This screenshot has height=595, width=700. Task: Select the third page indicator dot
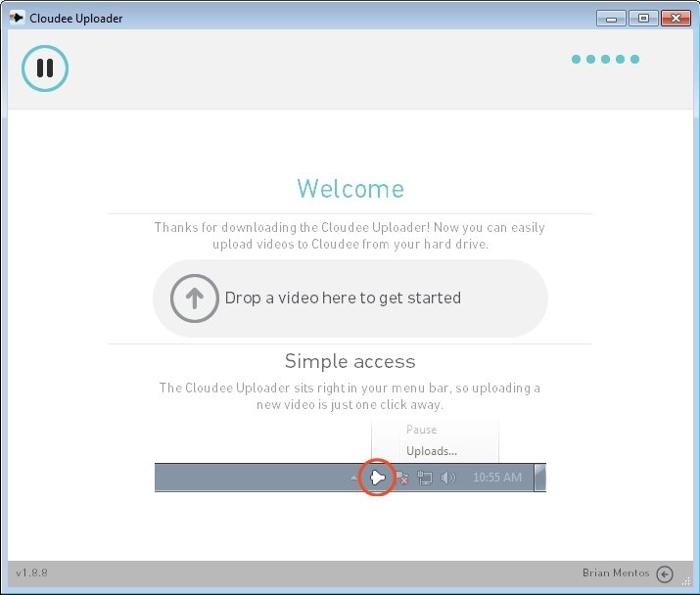(x=605, y=60)
